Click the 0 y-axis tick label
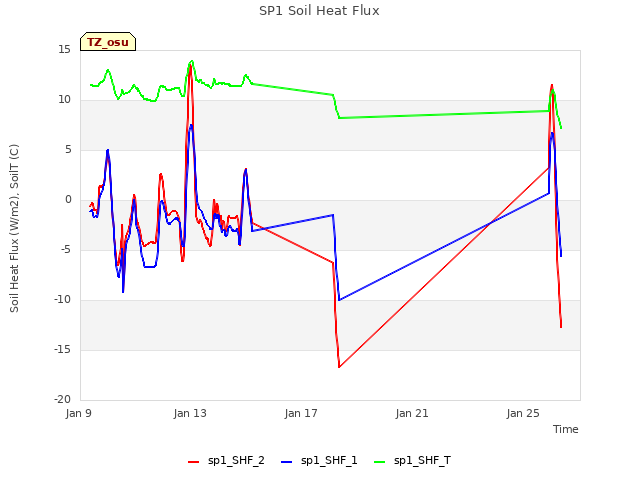640x480 pixels. coord(68,200)
